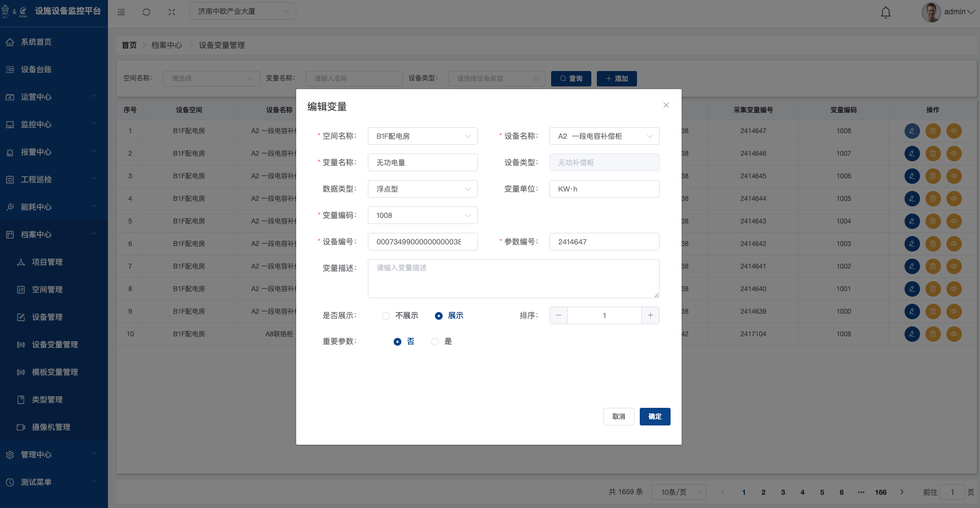Increase 排序 value with the plus button
The height and width of the screenshot is (508, 980).
[650, 315]
